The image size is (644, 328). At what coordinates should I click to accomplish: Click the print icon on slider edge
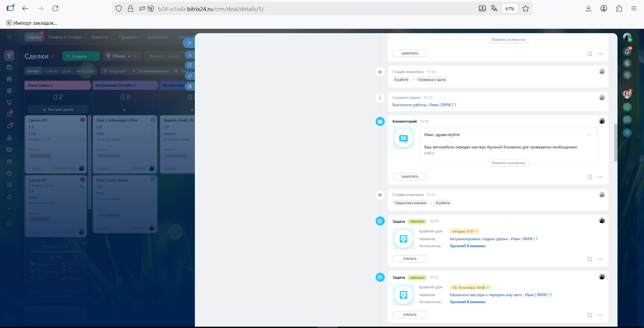190,86
